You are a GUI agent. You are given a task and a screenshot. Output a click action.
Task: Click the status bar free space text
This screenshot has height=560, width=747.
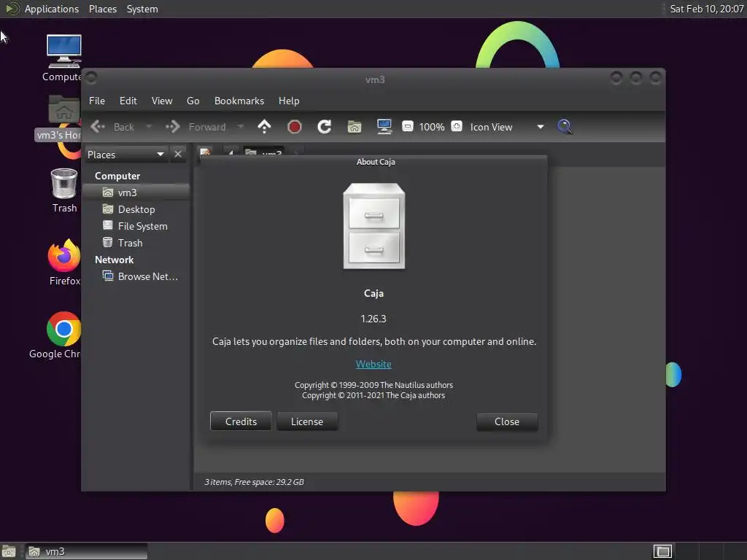coord(254,482)
